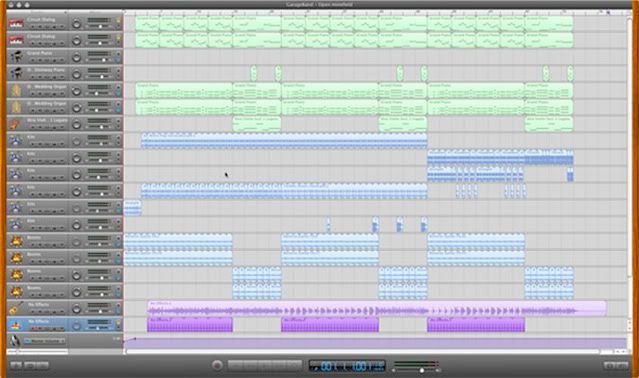Select the long purple audio waveform region
This screenshot has height=378, width=639.
[377, 308]
